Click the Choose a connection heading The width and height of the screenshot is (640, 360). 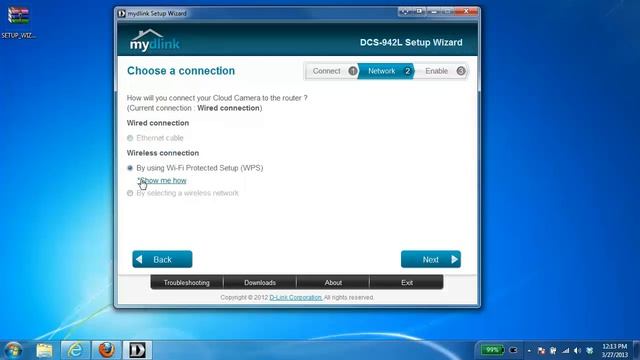181,71
